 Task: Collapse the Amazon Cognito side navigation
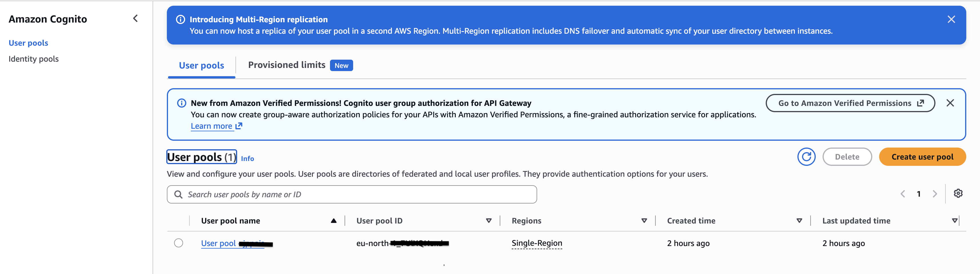135,19
